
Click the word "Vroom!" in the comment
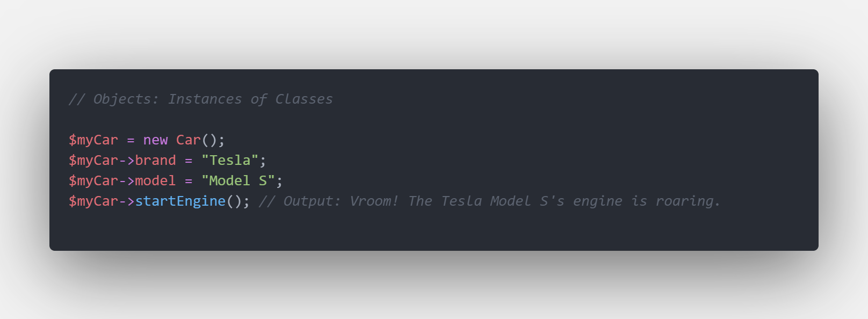click(374, 201)
